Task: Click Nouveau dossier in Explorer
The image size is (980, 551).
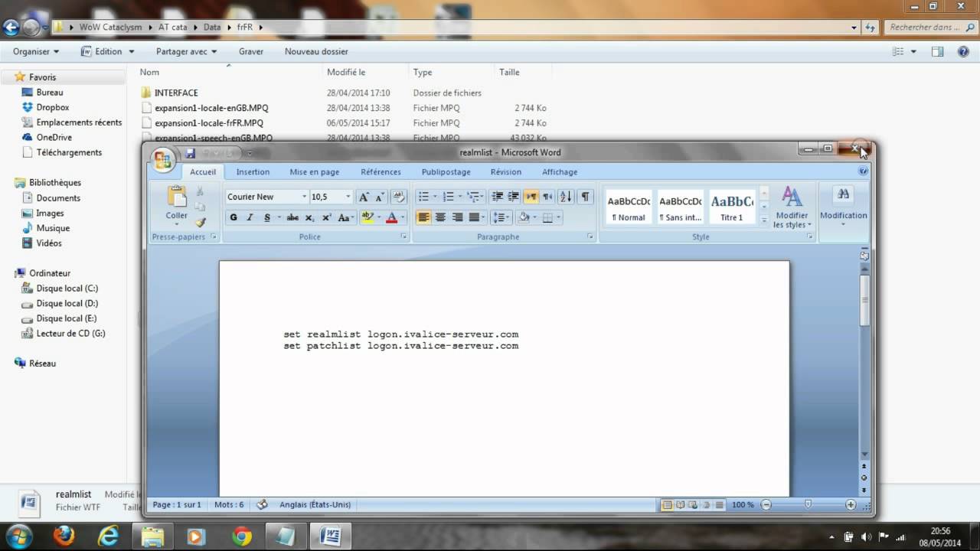Action: click(x=316, y=51)
